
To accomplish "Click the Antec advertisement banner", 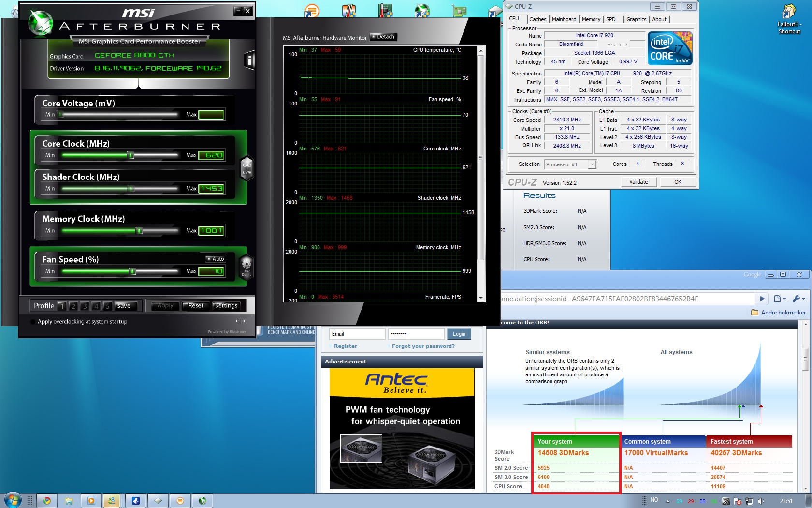I will tap(402, 429).
